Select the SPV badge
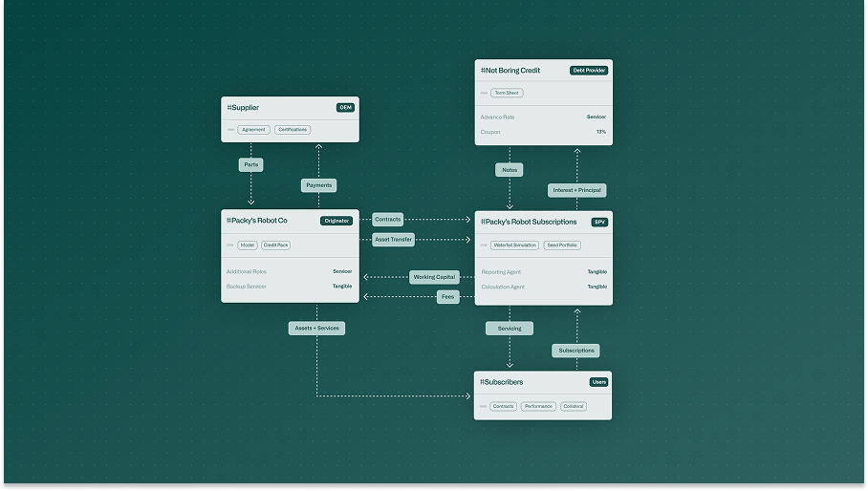868x491 pixels. [599, 223]
